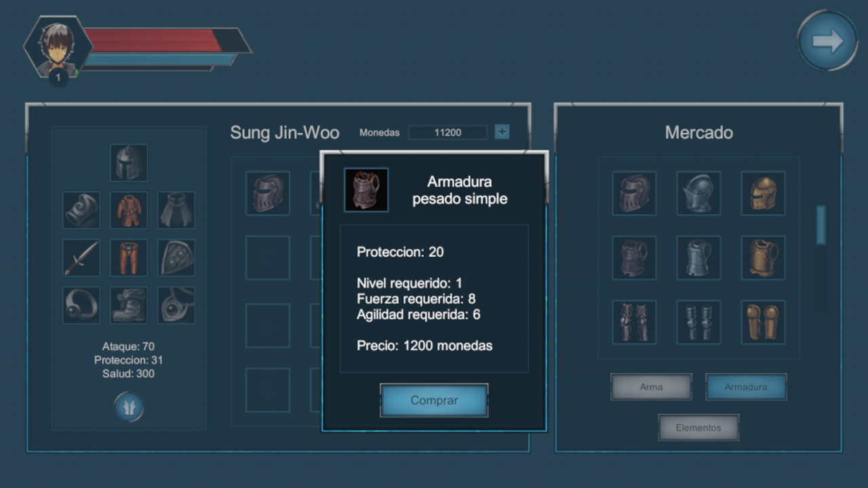Viewport: 868px width, 488px height.
Task: Select the dark iron greaves in Mercado
Action: (x=634, y=322)
